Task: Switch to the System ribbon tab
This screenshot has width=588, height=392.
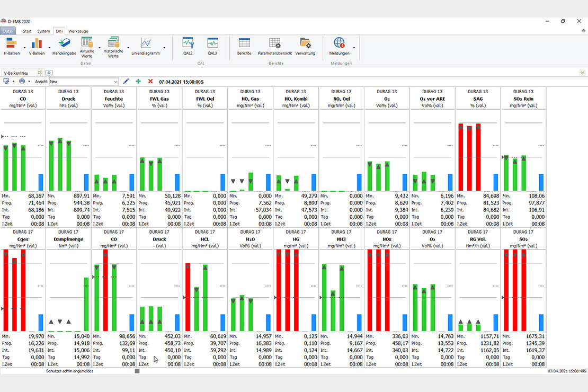Action: (43, 31)
